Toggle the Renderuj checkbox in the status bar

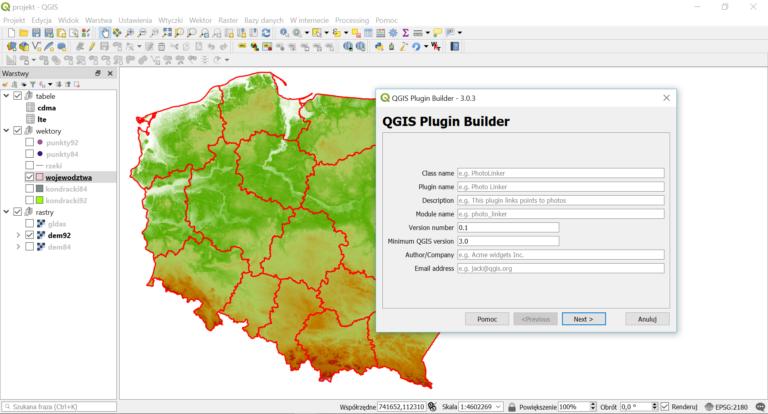665,407
